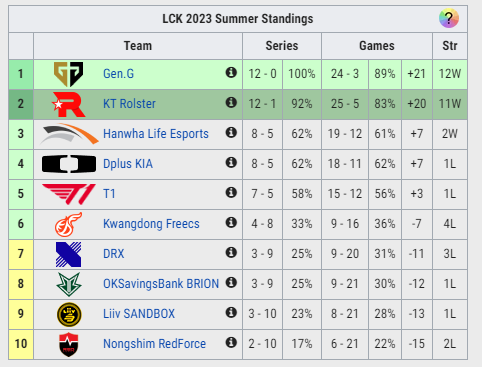
Task: Click the Liiv SANDBOX round logo
Action: pyautogui.click(x=69, y=314)
